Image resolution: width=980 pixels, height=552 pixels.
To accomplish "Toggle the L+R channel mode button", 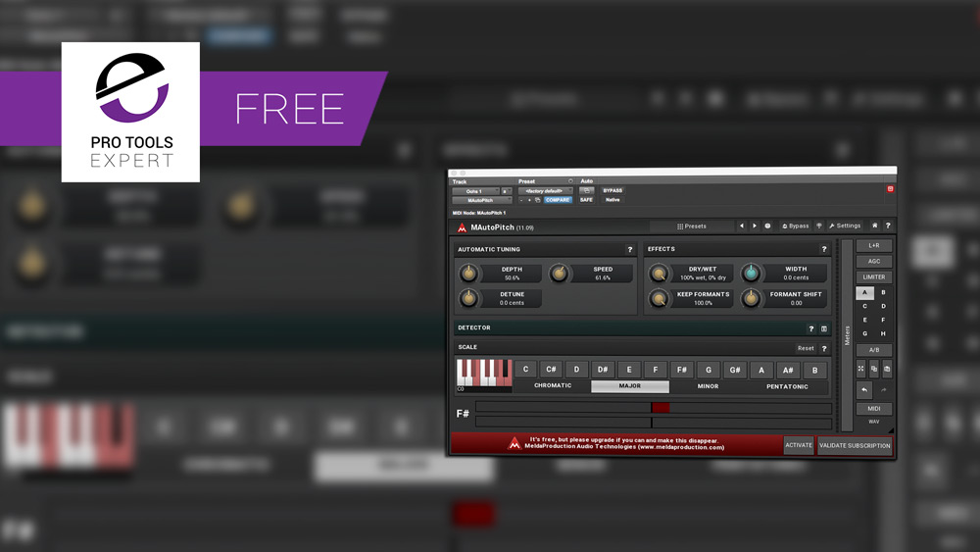I will 874,246.
